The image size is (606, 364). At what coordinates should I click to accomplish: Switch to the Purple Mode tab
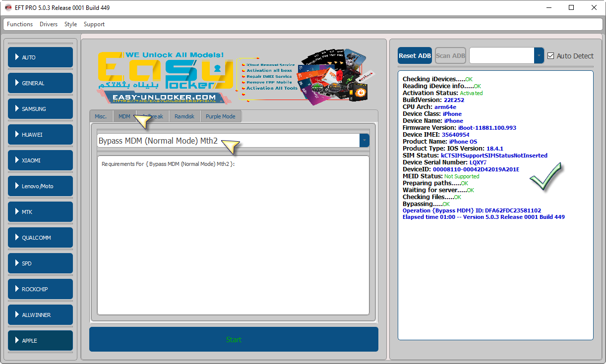coord(221,116)
